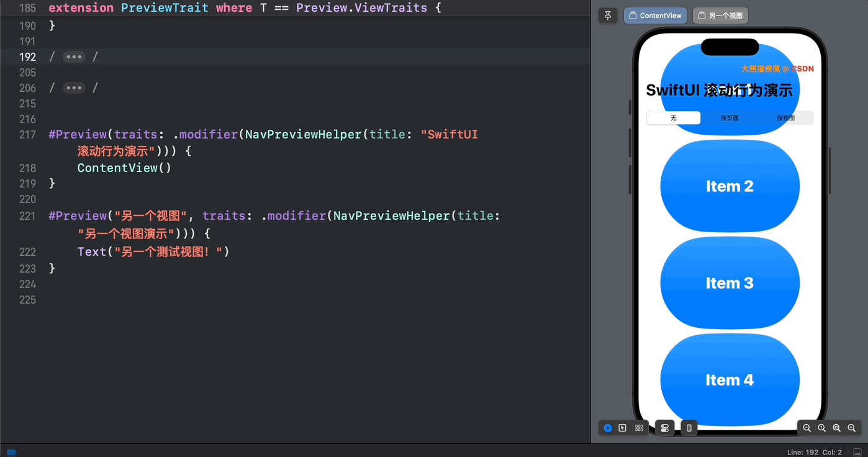Click the blue indicator in bottom-left status bar
The height and width of the screenshot is (457, 868).
coord(11,452)
